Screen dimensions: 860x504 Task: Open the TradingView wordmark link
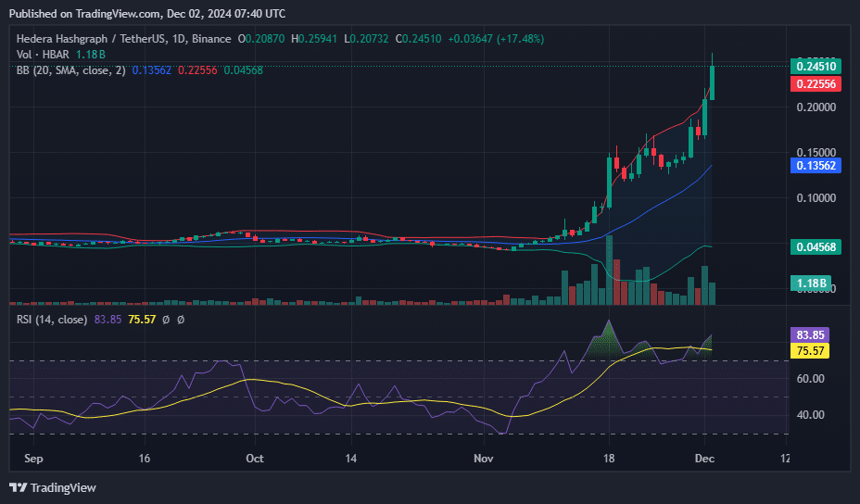point(63,487)
